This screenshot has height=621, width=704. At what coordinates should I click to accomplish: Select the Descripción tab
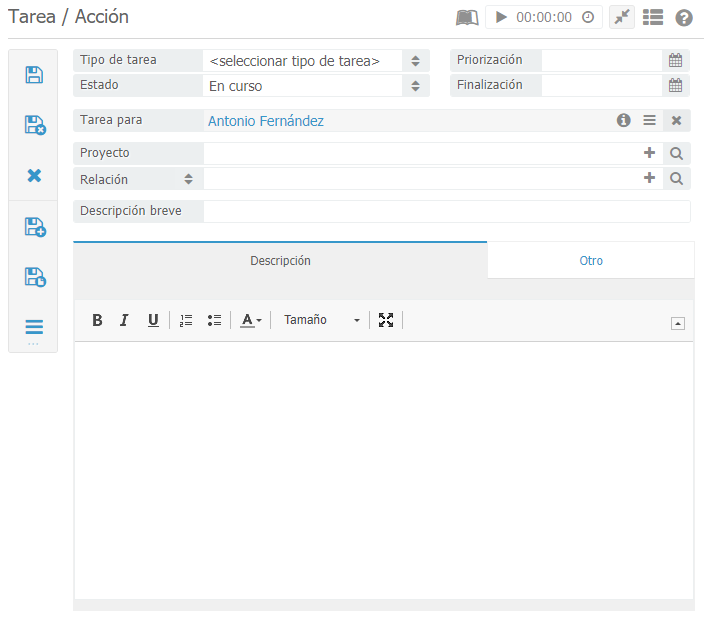click(280, 261)
